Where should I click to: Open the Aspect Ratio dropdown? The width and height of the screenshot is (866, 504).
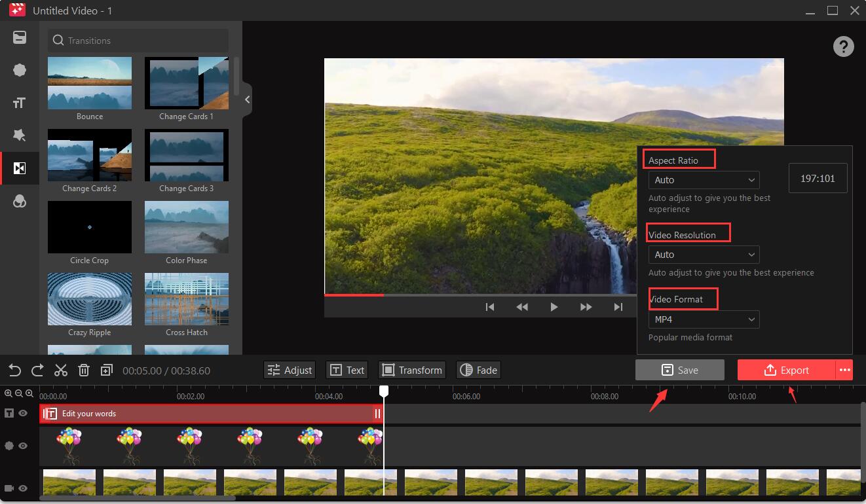pyautogui.click(x=704, y=180)
